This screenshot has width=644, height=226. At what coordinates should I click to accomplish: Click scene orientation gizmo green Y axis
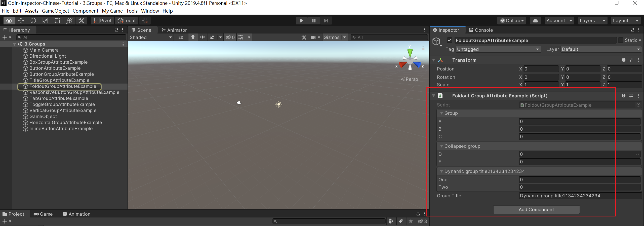point(410,53)
